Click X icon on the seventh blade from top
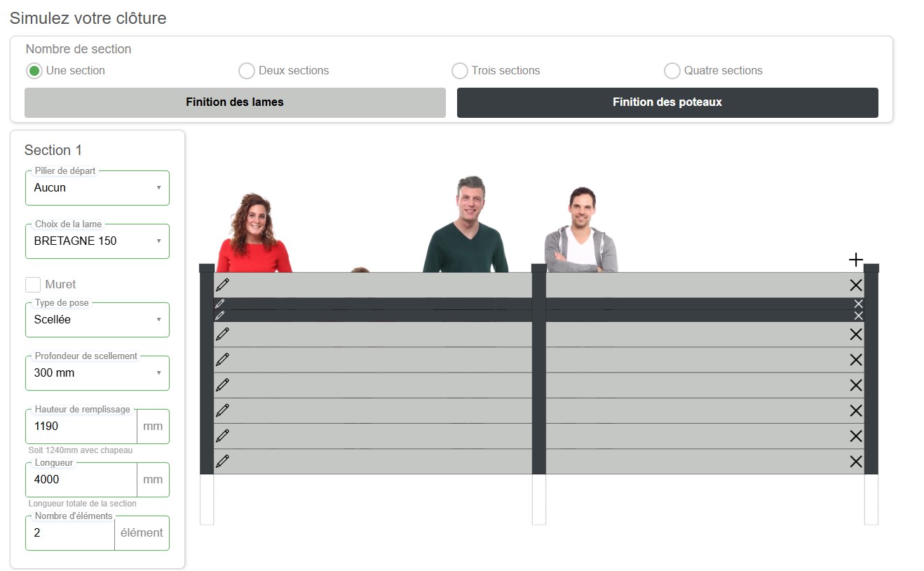Screen dimensions: 924x571 pos(855,410)
